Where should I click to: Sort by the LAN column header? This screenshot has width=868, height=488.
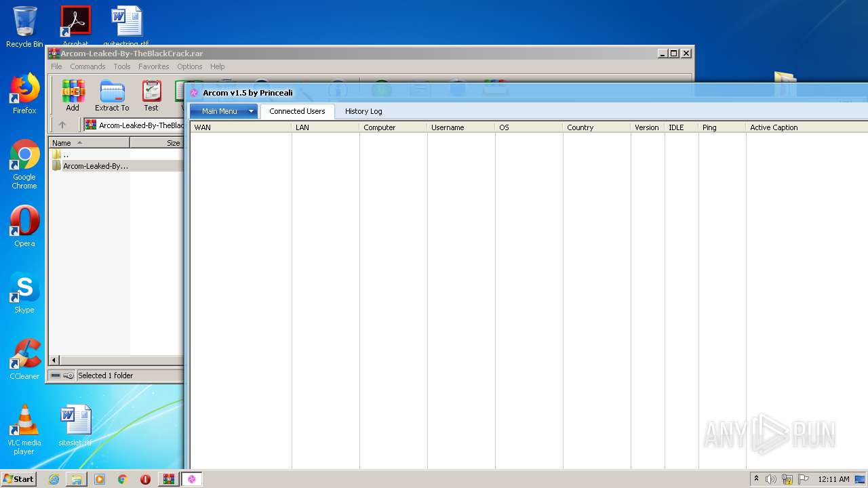coord(325,127)
